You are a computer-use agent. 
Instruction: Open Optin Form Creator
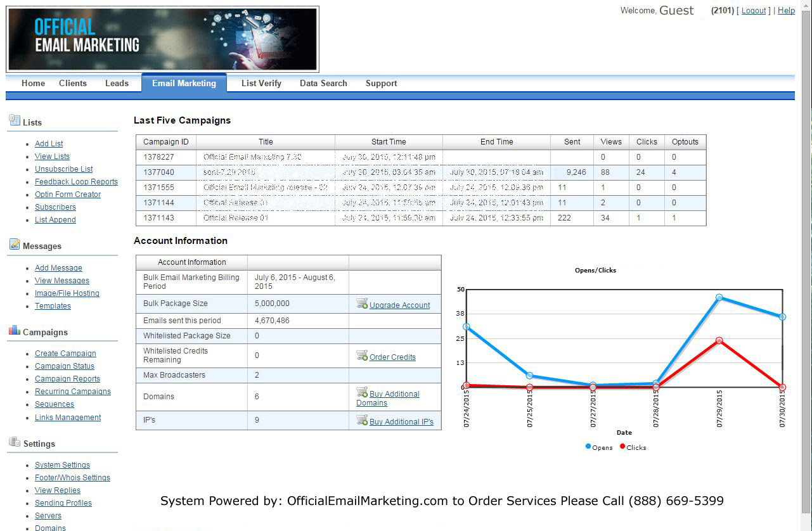click(68, 195)
